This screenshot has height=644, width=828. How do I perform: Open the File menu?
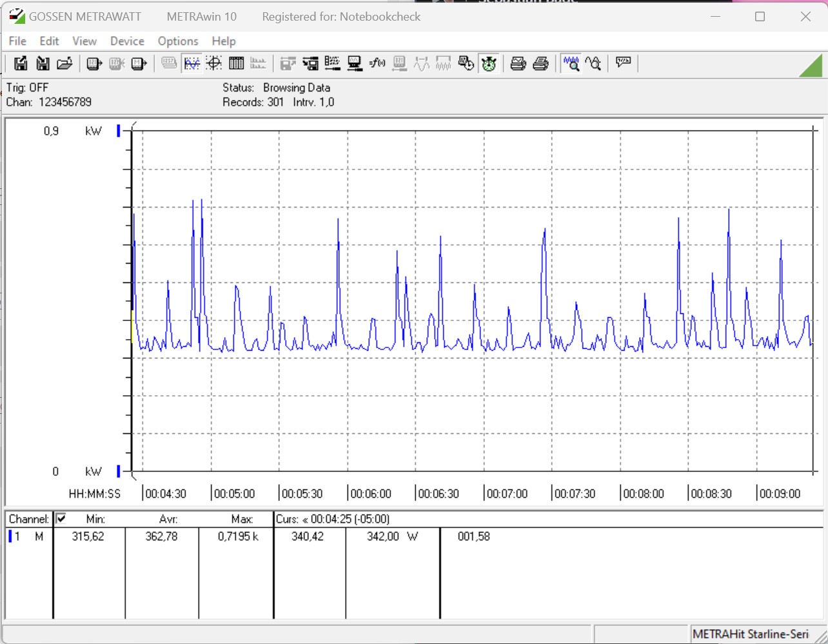[x=17, y=41]
